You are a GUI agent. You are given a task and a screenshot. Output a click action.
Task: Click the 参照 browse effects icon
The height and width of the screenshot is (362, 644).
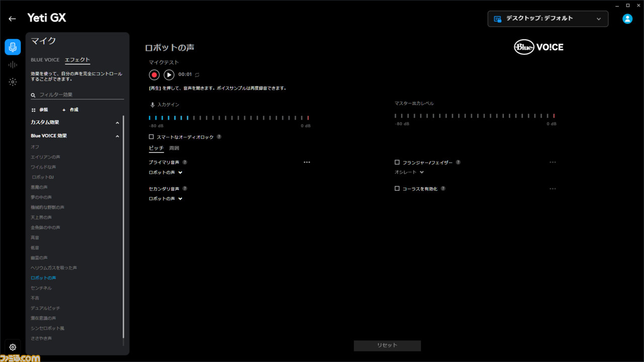(40, 109)
